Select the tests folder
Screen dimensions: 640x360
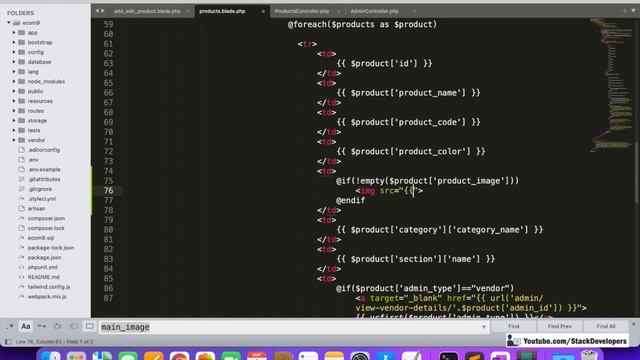click(x=34, y=131)
